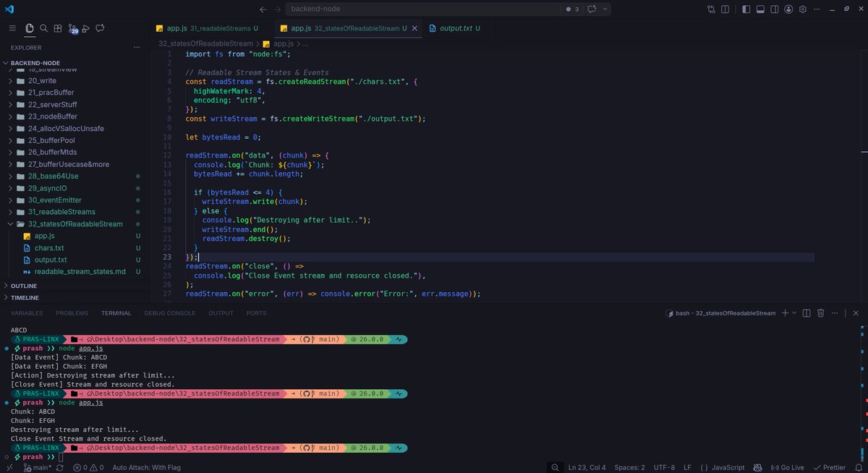Click the 32_statesOfReadableStream breadcrumb
This screenshot has height=473, width=868.
[x=205, y=43]
